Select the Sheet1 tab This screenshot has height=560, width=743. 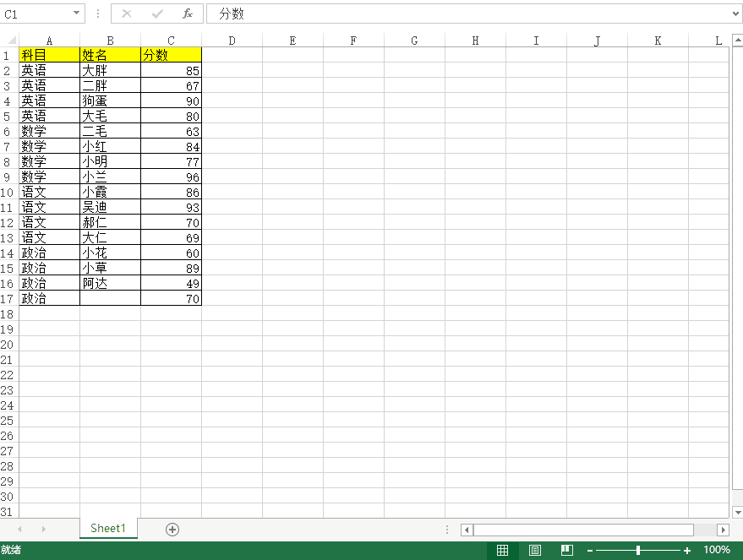point(108,528)
